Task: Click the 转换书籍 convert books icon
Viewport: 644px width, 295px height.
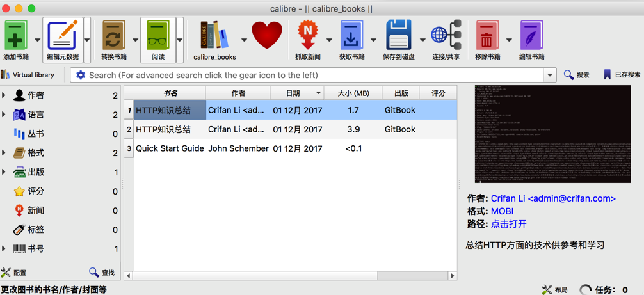Action: pos(114,35)
